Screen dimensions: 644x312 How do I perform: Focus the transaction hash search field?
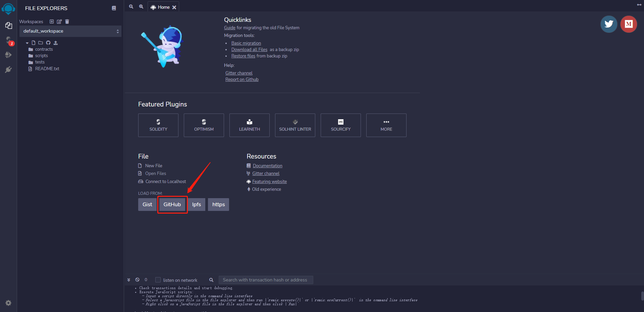pyautogui.click(x=266, y=280)
